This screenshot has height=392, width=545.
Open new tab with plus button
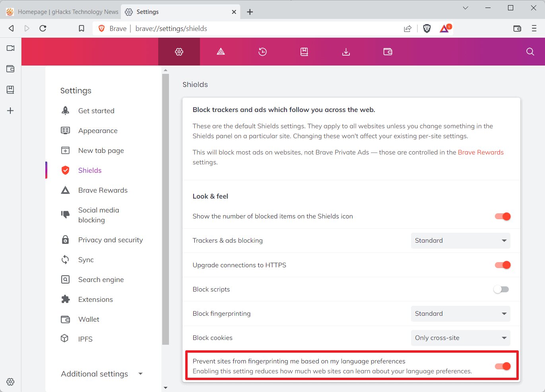[x=250, y=12]
